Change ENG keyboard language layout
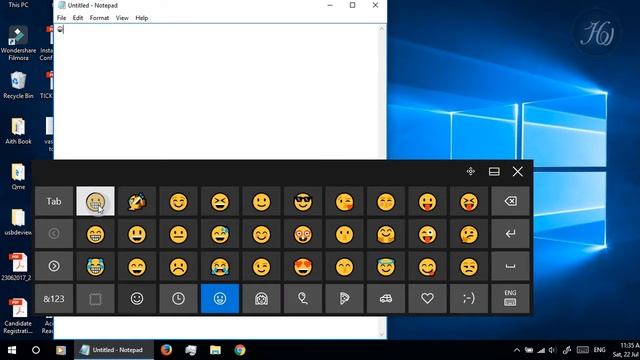Viewport: 640px width, 360px height. (x=510, y=299)
